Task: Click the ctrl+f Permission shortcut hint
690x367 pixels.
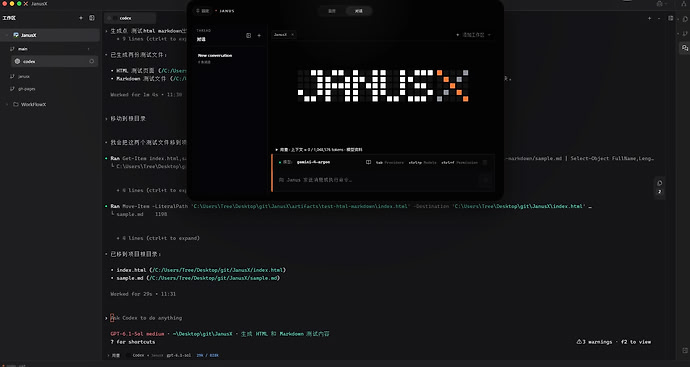Action: (x=459, y=162)
